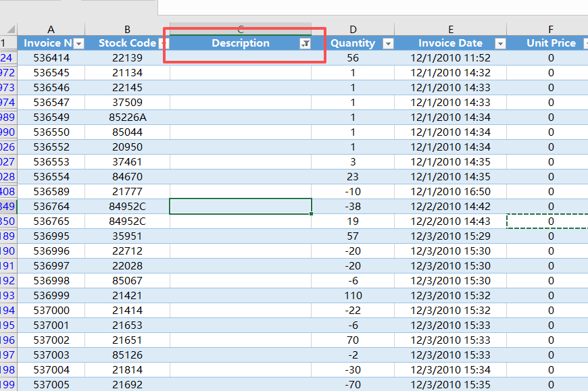Select quantity cell showing 19

point(353,221)
